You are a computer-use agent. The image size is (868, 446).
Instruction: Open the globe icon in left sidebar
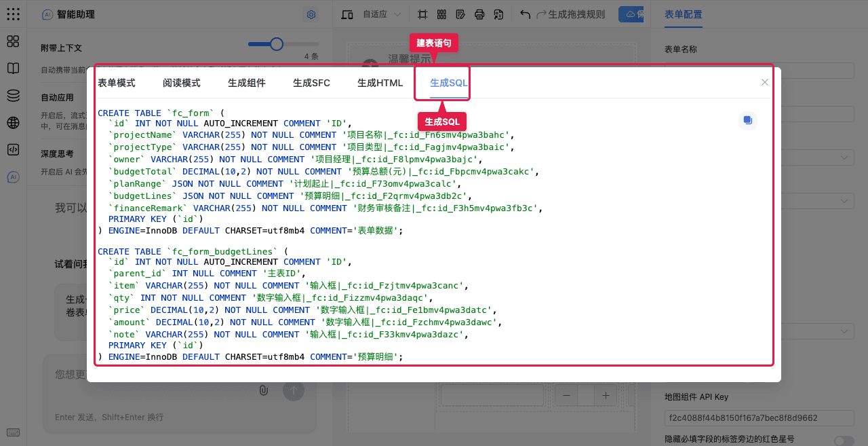tap(13, 123)
